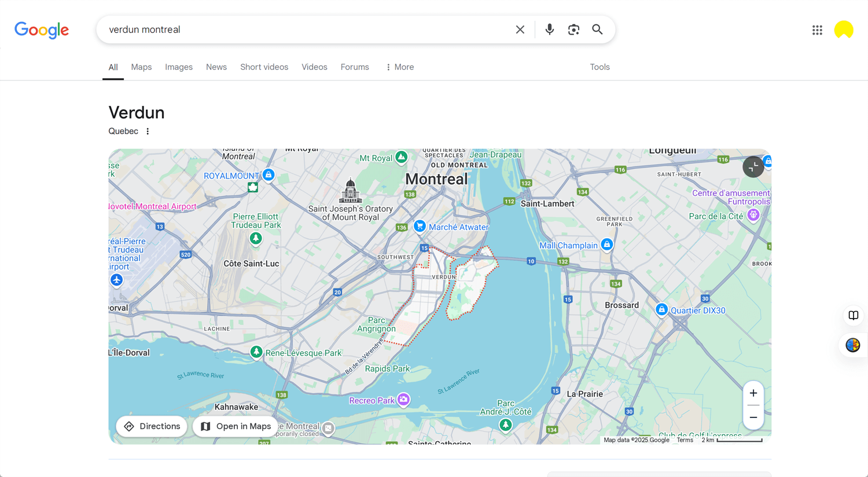Open the Google apps grid

click(817, 30)
